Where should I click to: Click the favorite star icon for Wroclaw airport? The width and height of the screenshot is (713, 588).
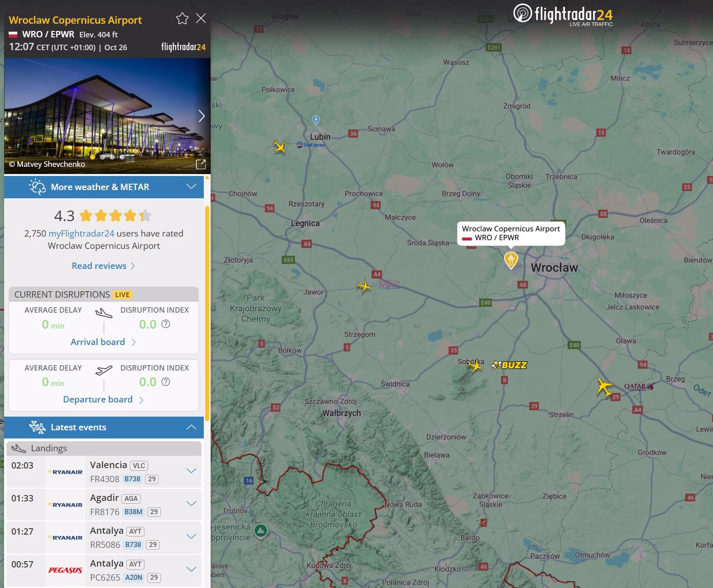(182, 19)
